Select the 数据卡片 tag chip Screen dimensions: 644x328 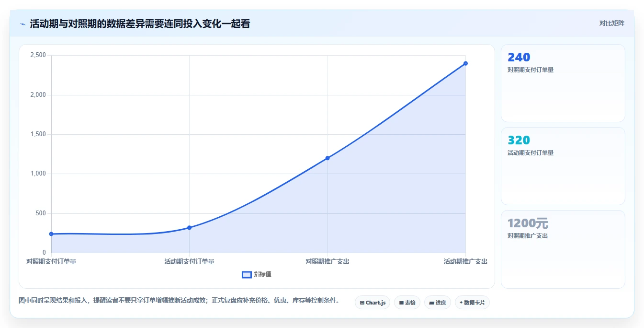[x=472, y=303]
